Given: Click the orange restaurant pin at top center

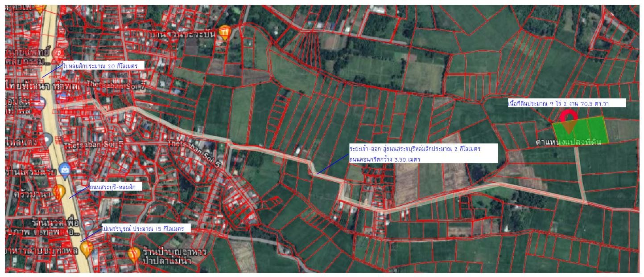Looking at the screenshot, I should pyautogui.click(x=224, y=33).
